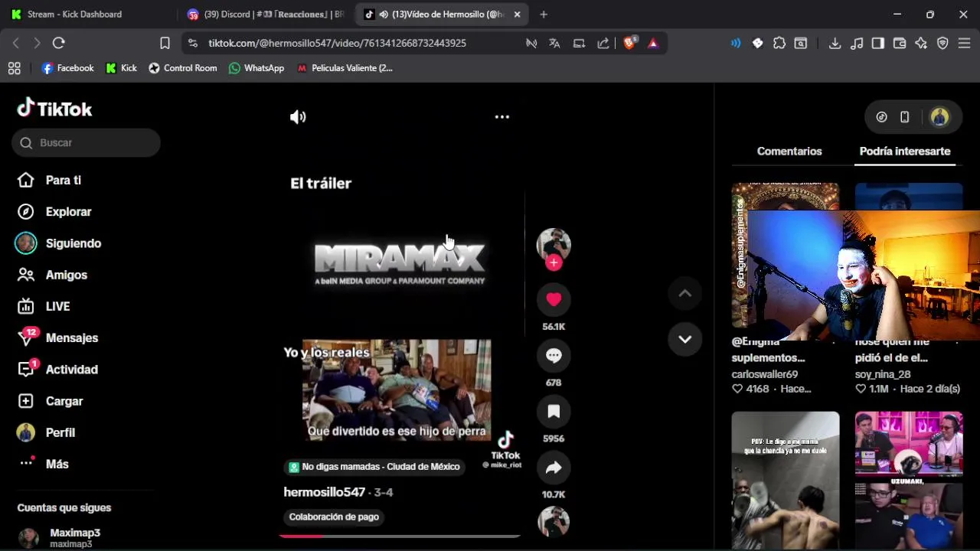Open the profile avatar in the header
This screenshot has width=980, height=551.
[939, 117]
